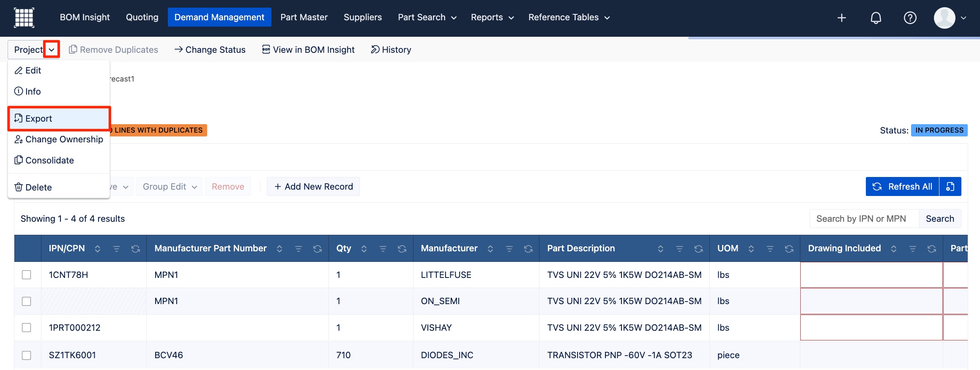The height and width of the screenshot is (370, 980).
Task: Filter the UOM column
Action: coord(770,249)
